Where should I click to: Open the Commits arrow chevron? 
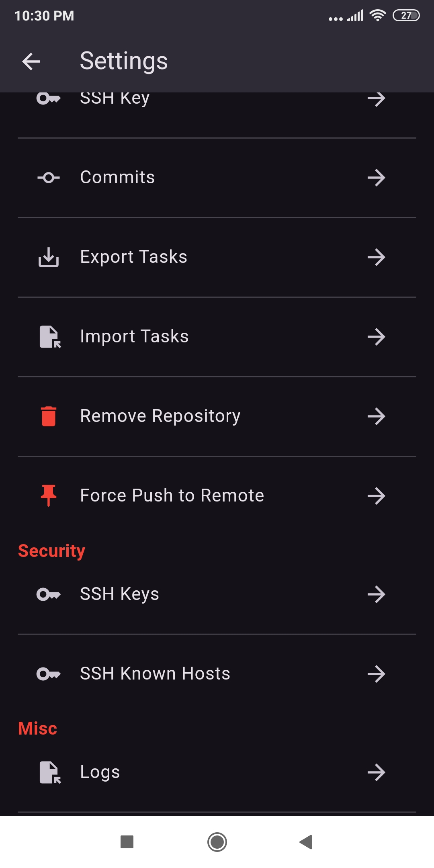coord(376,178)
